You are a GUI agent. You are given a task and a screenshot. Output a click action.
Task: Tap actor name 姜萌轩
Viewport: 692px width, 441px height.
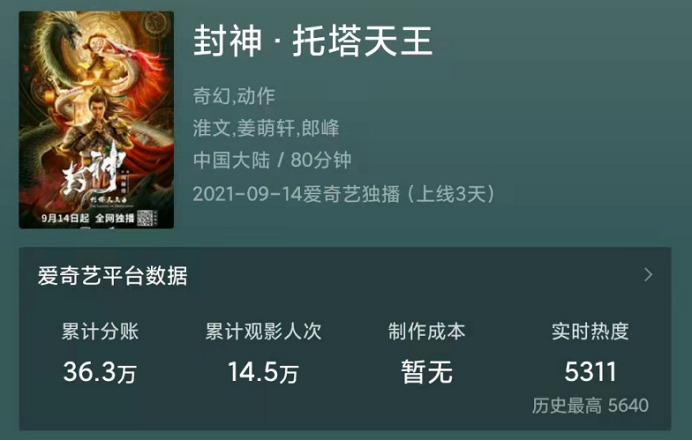point(266,128)
